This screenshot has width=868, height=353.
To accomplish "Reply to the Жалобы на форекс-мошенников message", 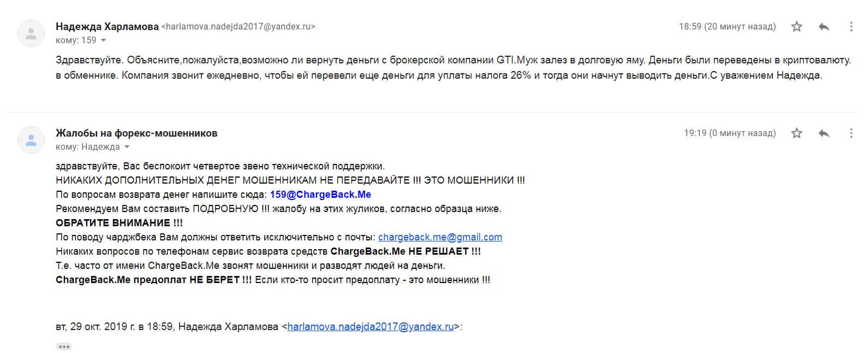I will (x=824, y=133).
